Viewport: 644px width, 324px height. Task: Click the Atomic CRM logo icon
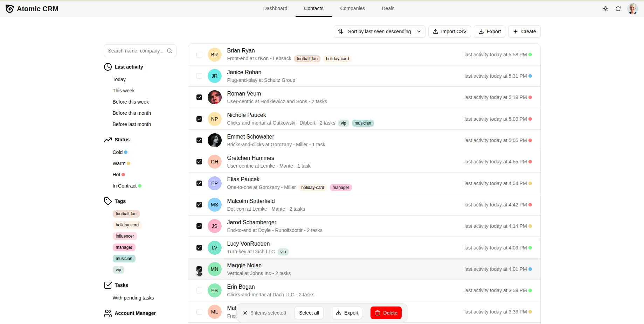[9, 8]
